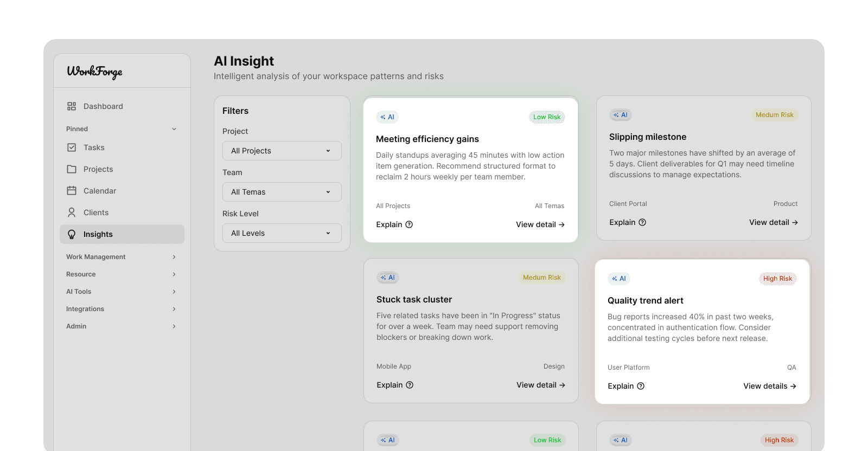Click Low Risk badge on Meeting efficiency card
Screen dimensions: 868x451
coord(547,117)
